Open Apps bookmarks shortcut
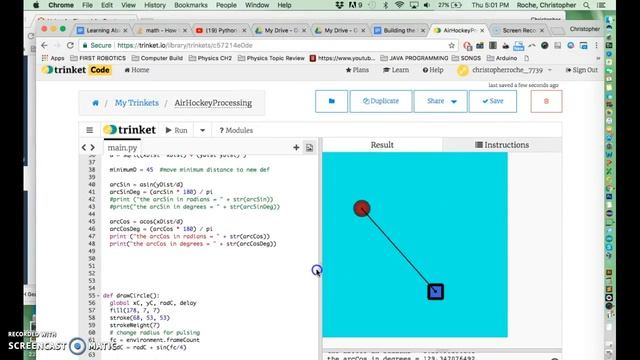The width and height of the screenshot is (640, 360). (x=53, y=58)
